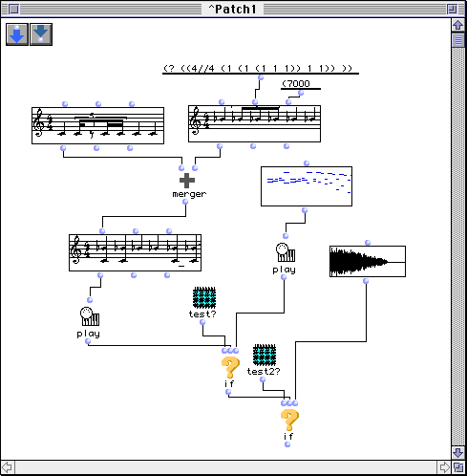Click the merger plus icon
The image size is (467, 476).
(x=187, y=181)
